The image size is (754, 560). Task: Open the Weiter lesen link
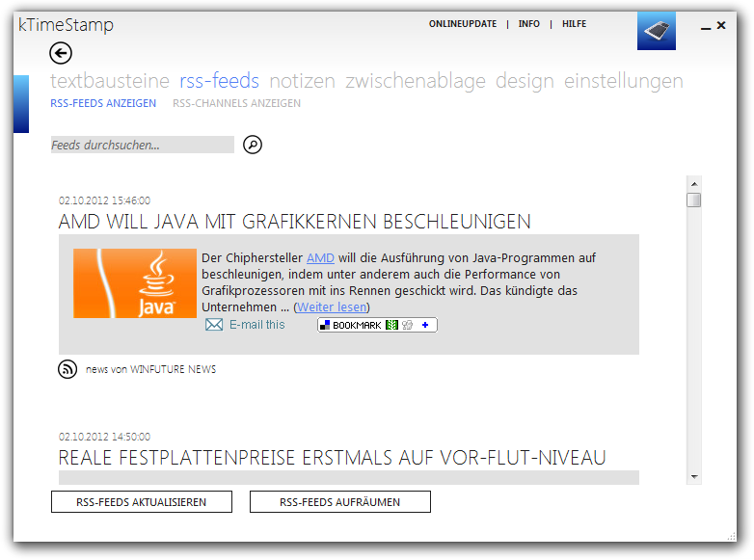tap(332, 307)
